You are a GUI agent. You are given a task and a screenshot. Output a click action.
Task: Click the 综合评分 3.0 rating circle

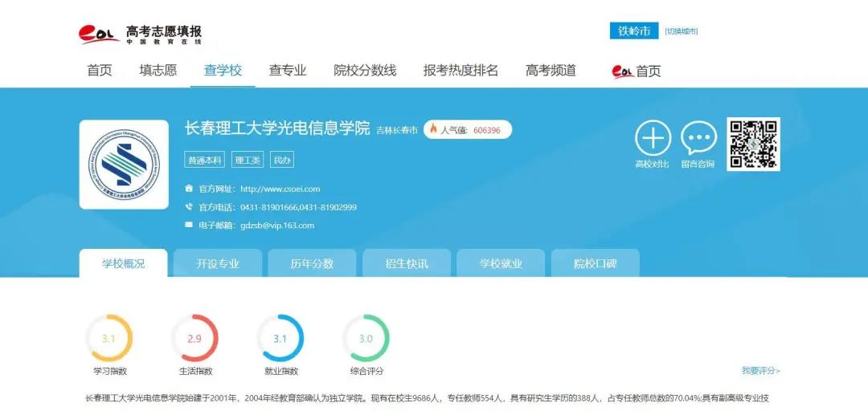click(x=366, y=338)
